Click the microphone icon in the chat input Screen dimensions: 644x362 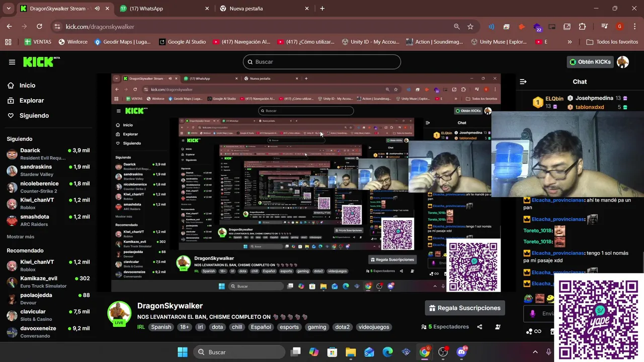pyautogui.click(x=533, y=314)
